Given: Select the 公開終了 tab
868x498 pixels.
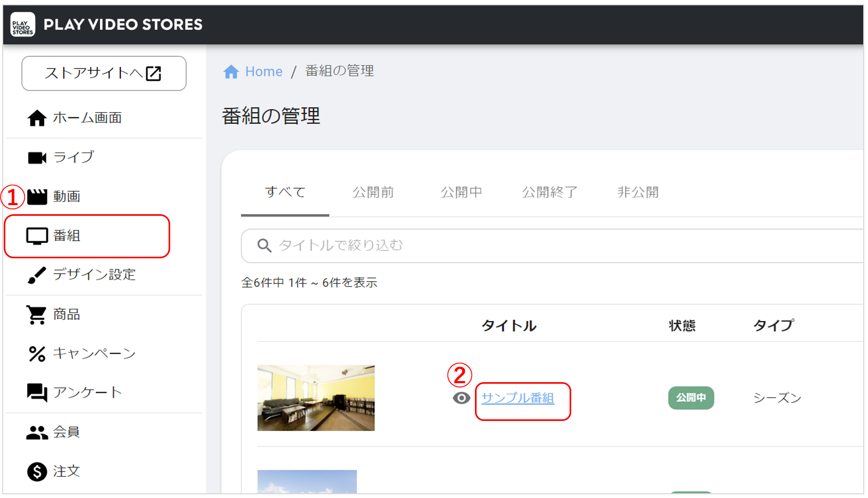Looking at the screenshot, I should tap(549, 192).
